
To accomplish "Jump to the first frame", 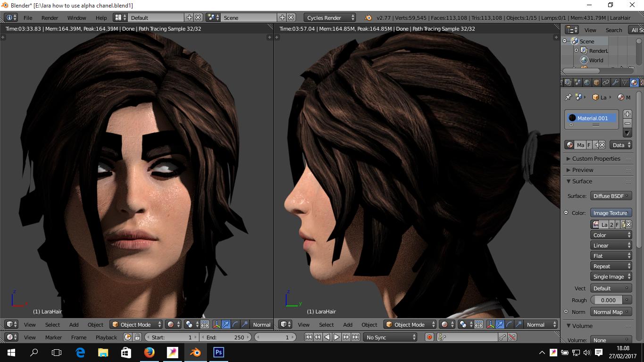I will [x=309, y=337].
